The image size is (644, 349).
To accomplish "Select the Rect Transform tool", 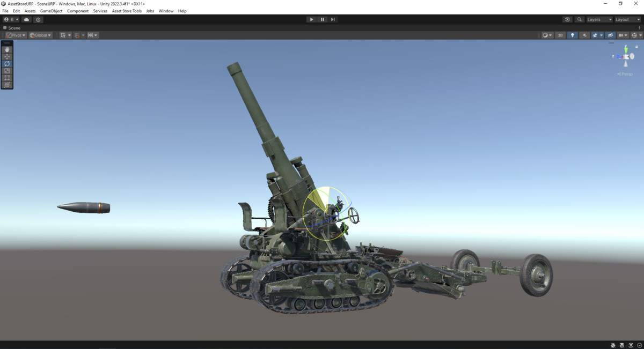I will 6,77.
